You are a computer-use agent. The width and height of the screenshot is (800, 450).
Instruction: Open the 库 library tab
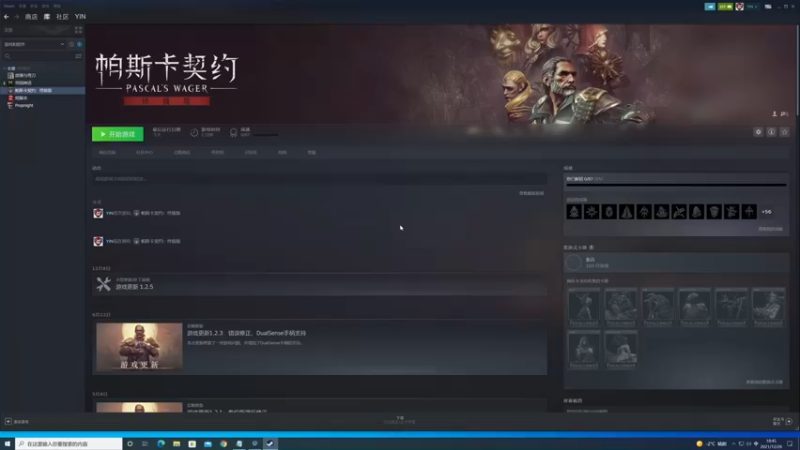(46, 17)
